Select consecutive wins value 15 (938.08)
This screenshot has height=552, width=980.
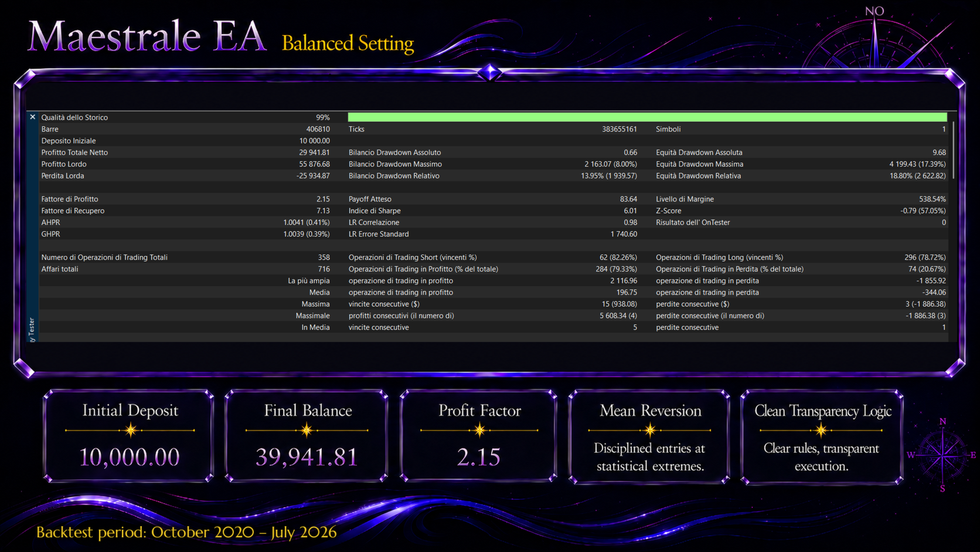pos(620,304)
